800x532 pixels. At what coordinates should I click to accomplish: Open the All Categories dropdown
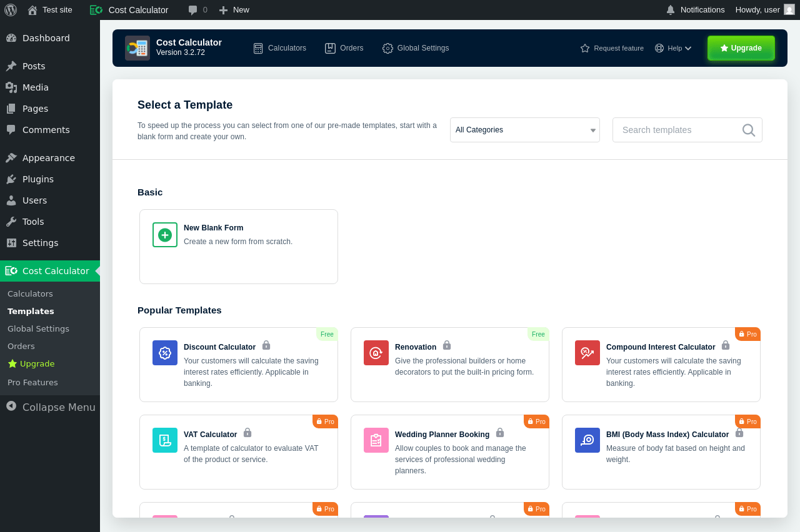point(525,130)
